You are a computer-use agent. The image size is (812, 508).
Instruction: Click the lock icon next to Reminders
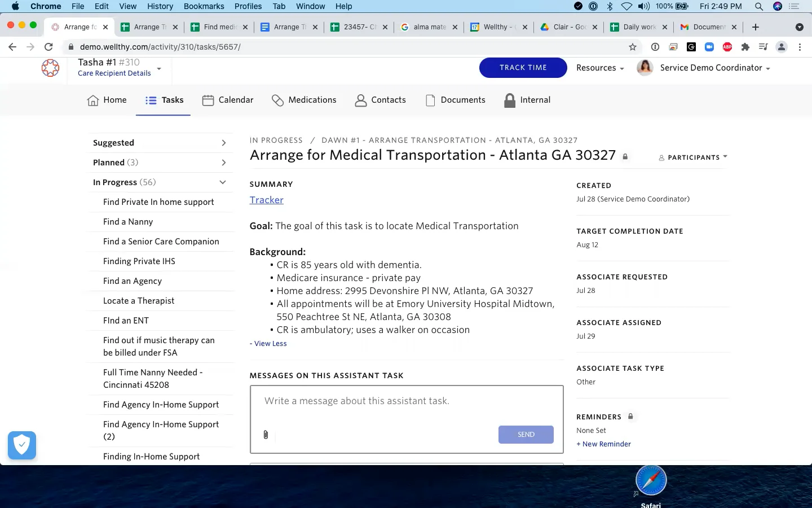tap(630, 417)
